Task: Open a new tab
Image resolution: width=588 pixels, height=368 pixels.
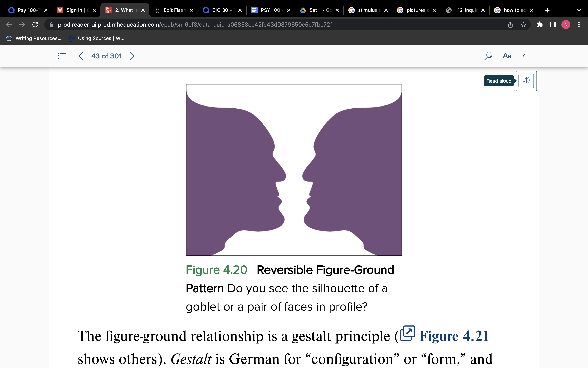Action: (547, 10)
